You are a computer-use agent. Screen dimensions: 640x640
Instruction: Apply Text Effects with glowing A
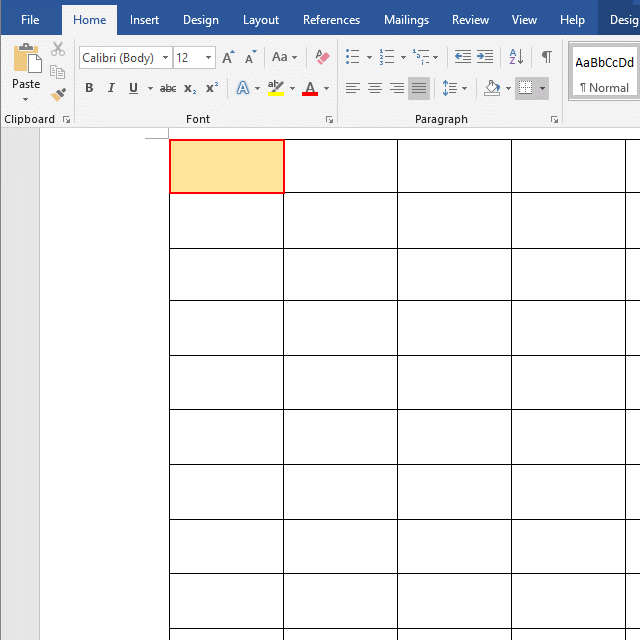coord(243,88)
